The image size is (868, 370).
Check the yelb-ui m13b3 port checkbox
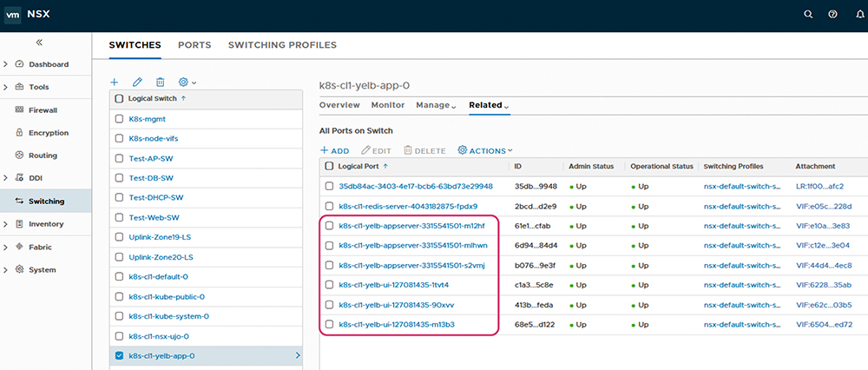[x=329, y=325]
